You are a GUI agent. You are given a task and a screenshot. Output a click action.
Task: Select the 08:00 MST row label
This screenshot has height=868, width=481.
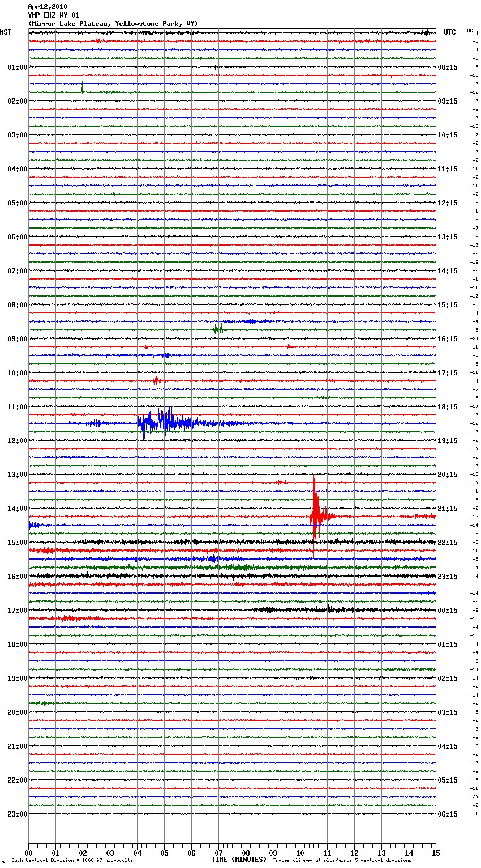point(18,305)
